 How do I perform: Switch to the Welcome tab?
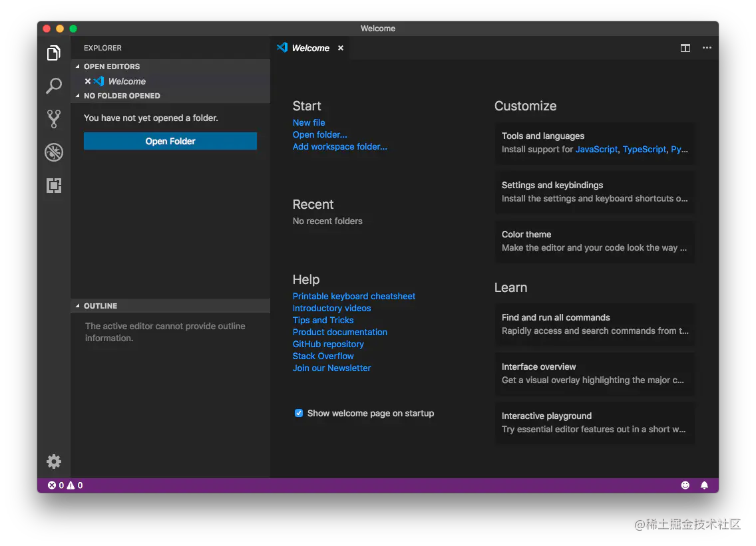[x=310, y=48]
